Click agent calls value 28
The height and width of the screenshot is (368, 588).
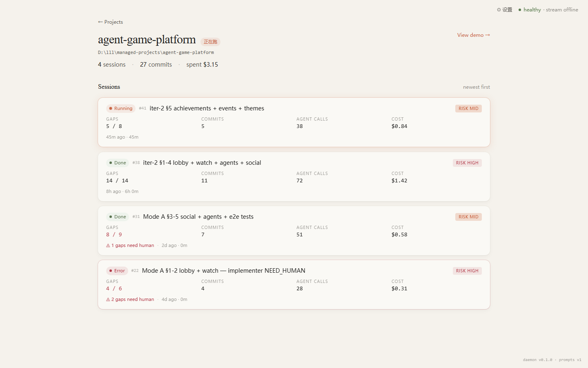point(300,289)
